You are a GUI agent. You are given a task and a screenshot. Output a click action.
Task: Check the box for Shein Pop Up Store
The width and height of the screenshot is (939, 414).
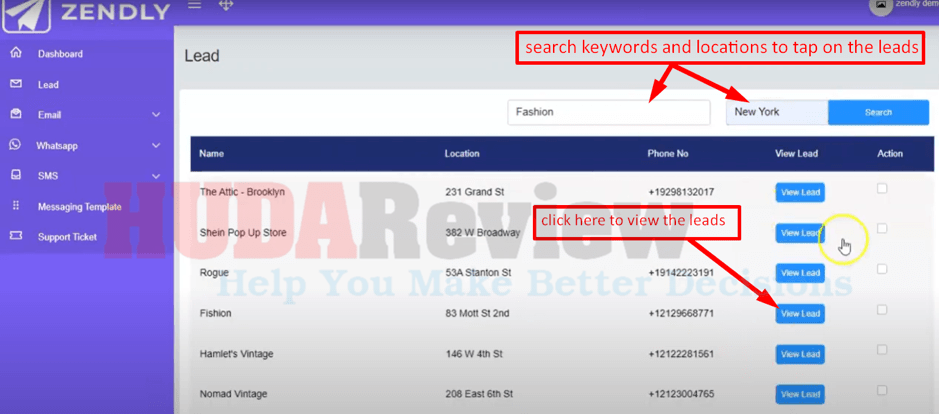[x=882, y=228]
